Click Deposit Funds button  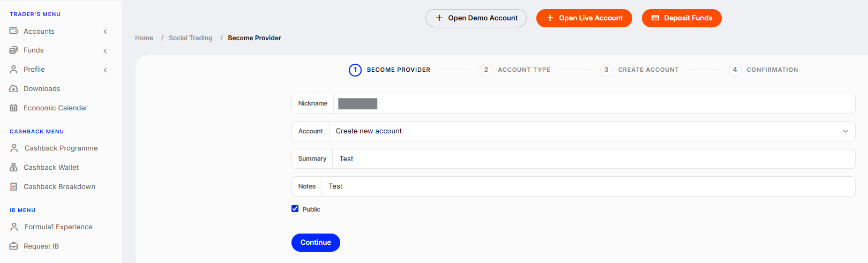pos(682,18)
